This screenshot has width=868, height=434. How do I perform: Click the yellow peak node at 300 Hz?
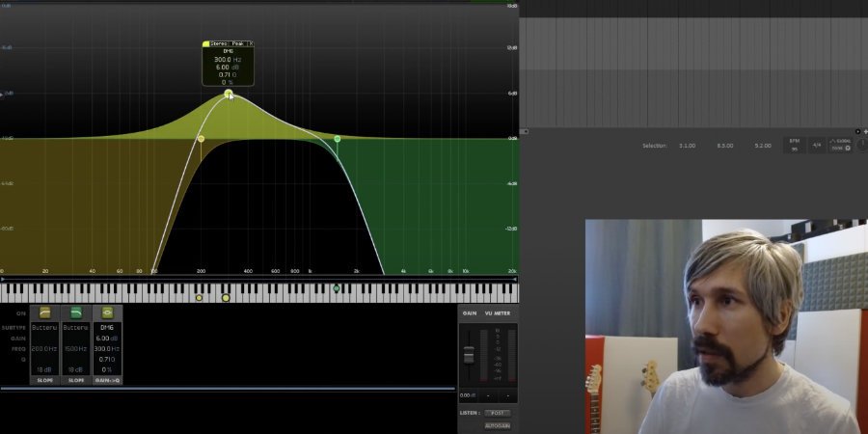(228, 94)
